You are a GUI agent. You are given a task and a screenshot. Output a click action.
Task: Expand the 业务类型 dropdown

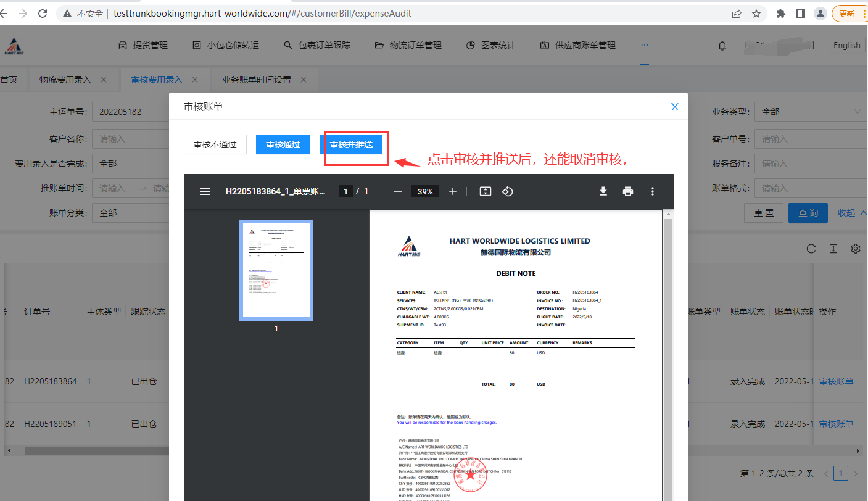coord(808,112)
